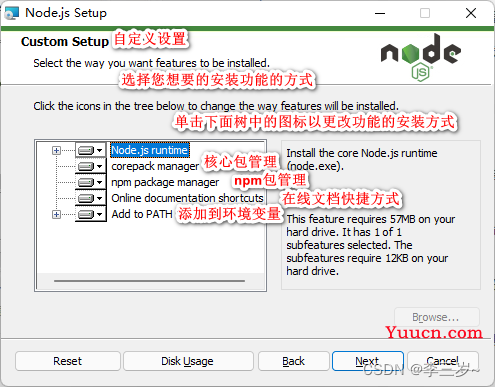Expand the Add to PATH tree node
The width and height of the screenshot is (495, 387).
click(x=56, y=214)
